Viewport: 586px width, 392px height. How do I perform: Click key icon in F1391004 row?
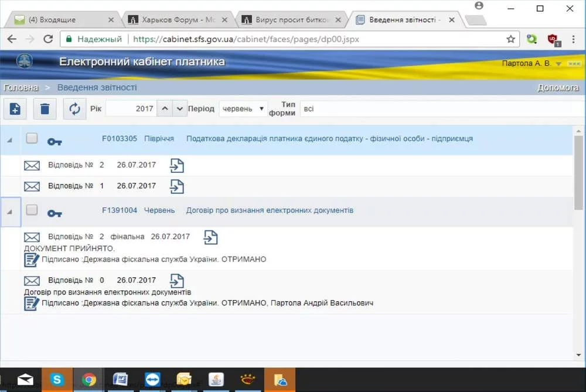(x=54, y=213)
